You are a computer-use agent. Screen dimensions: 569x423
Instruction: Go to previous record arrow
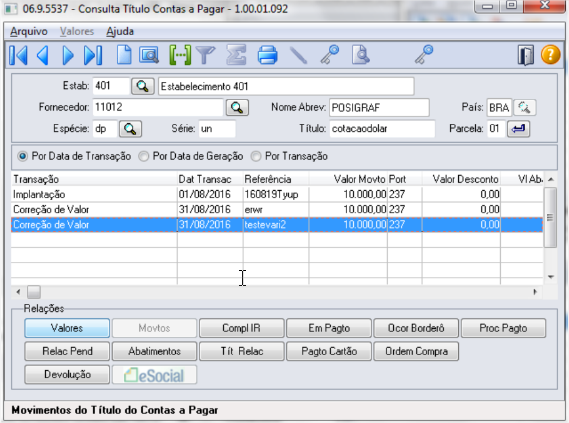[43, 56]
